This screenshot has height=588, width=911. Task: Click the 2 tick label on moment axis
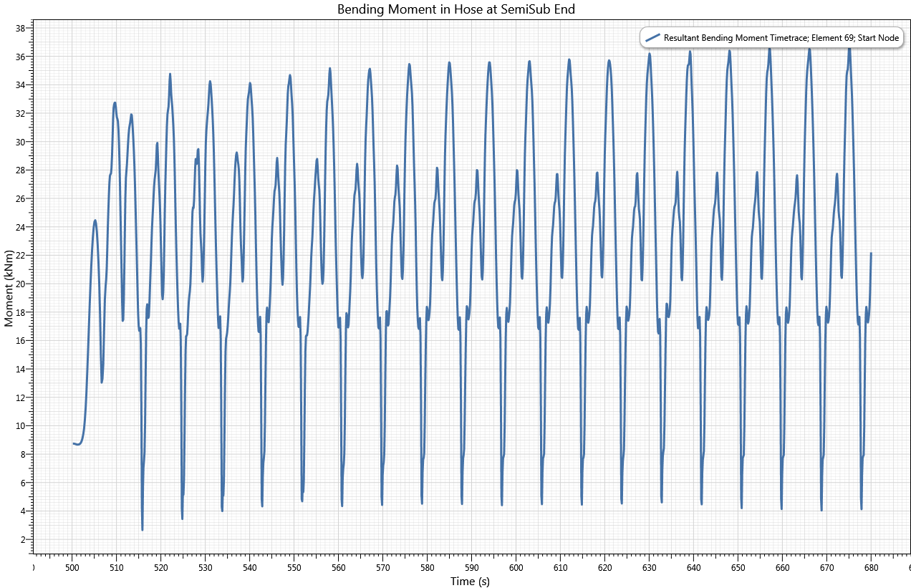click(24, 539)
